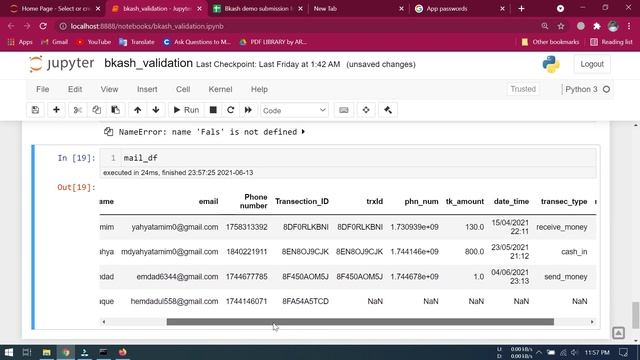Click cell yahyatamim0@gmail.com

(175, 227)
